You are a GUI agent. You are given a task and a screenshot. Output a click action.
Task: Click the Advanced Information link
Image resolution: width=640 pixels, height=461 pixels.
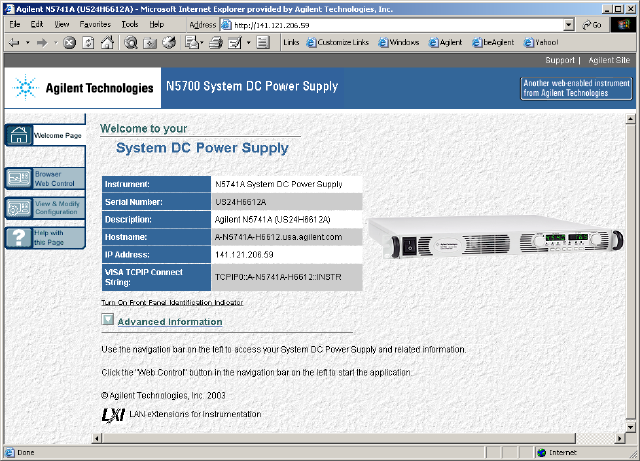[170, 322]
